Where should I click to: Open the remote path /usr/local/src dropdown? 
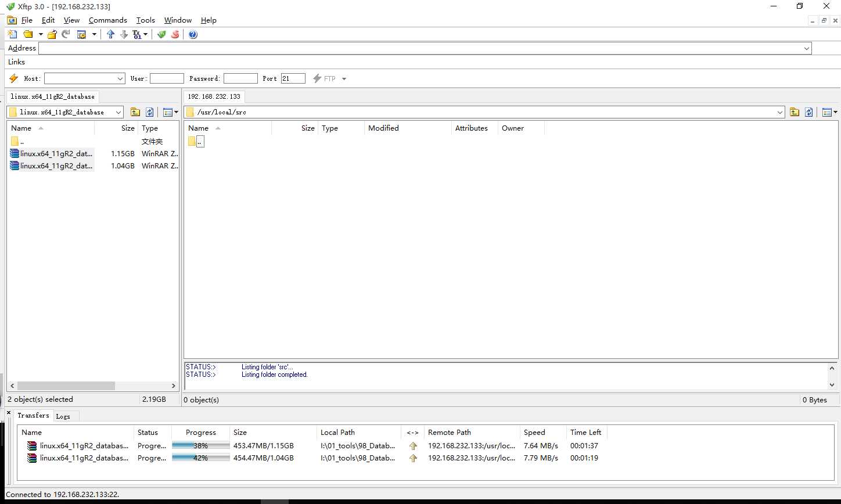click(x=780, y=112)
